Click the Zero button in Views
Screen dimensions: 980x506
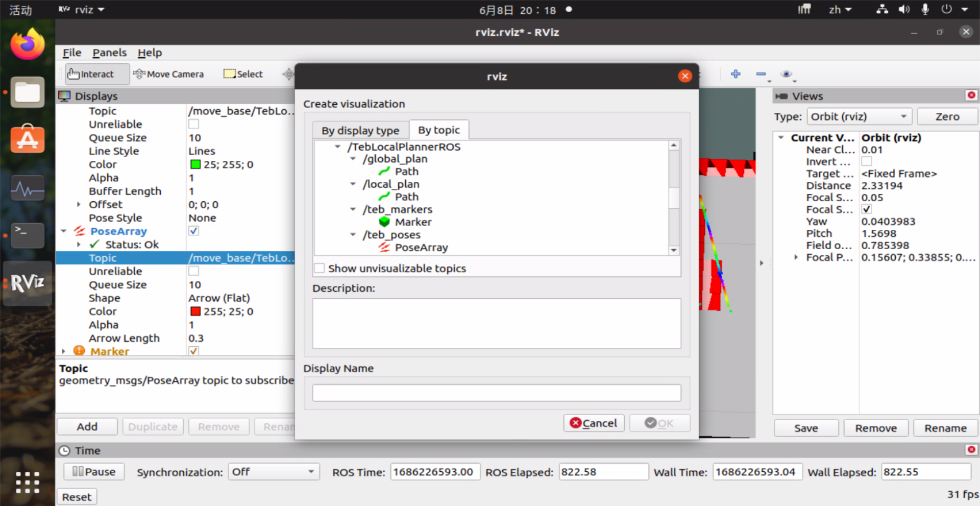[947, 116]
